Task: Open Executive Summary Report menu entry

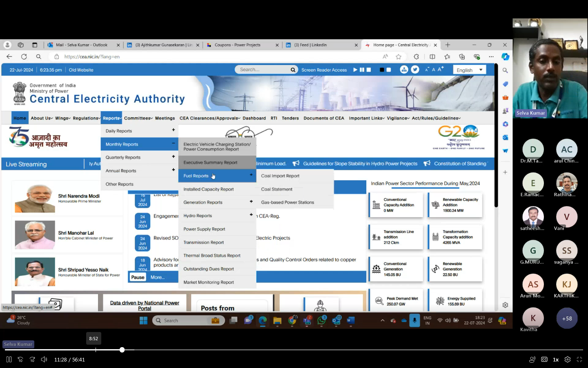Action: click(x=210, y=162)
